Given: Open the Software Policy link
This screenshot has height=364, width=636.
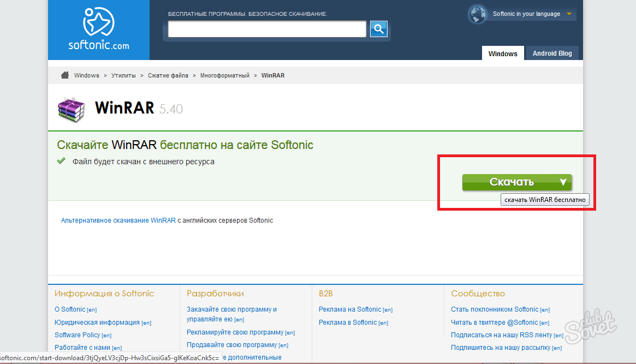Looking at the screenshot, I should tap(83, 335).
